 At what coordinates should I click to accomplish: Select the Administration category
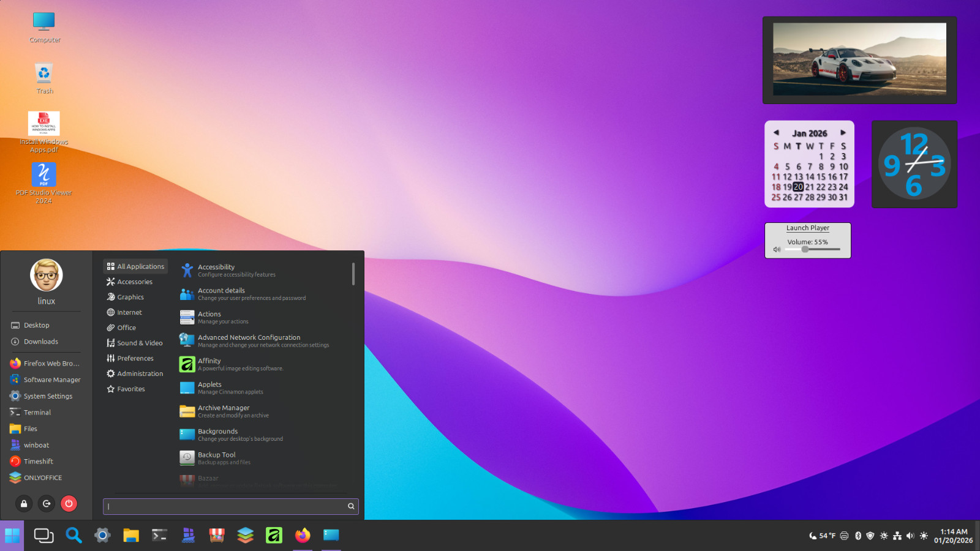135,373
